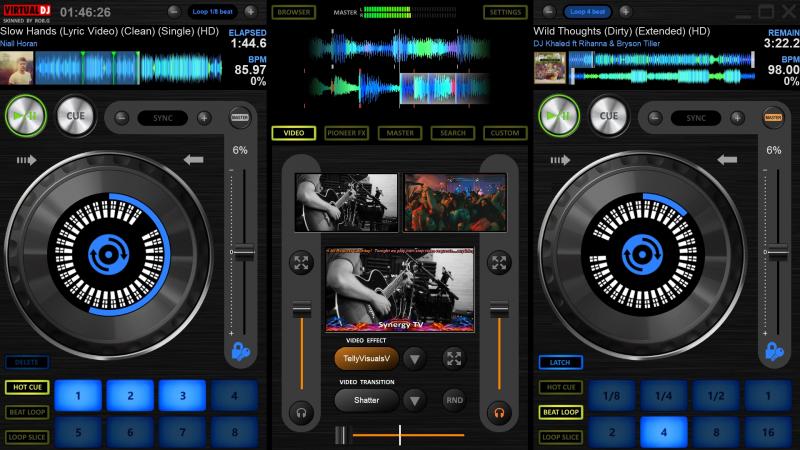
Task: Click the right deck SYNC button
Action: [x=696, y=118]
